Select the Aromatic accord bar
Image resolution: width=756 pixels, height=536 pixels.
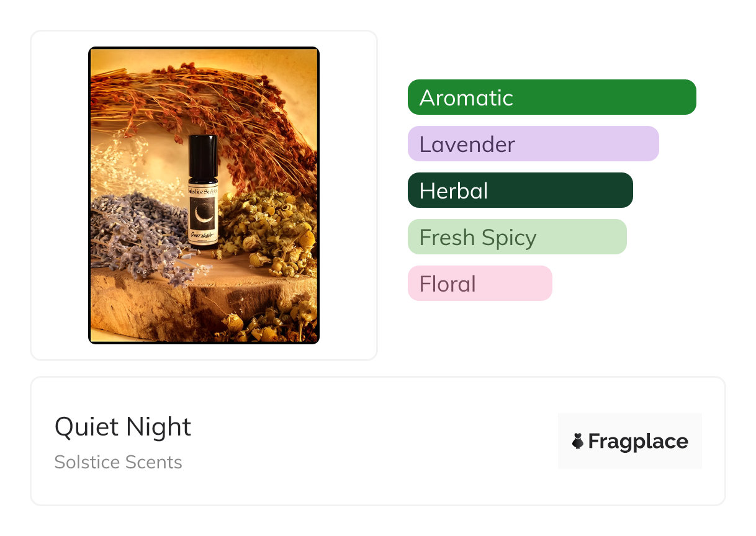coord(551,97)
